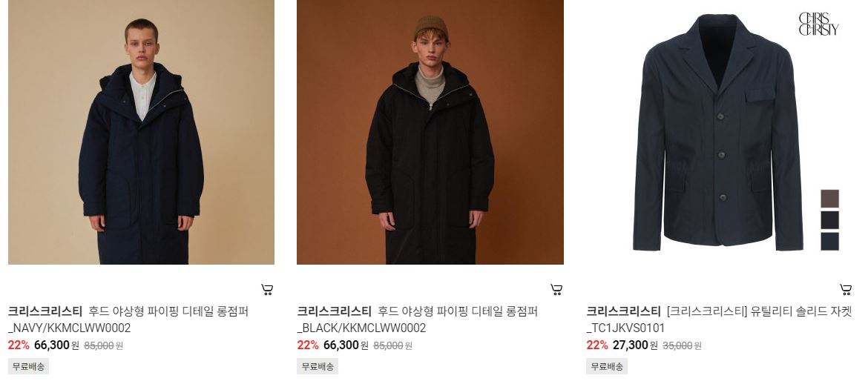Screen dimensions: 868x384
Task: Click 크리스크리스티 brand name on first product
Action: click(45, 311)
